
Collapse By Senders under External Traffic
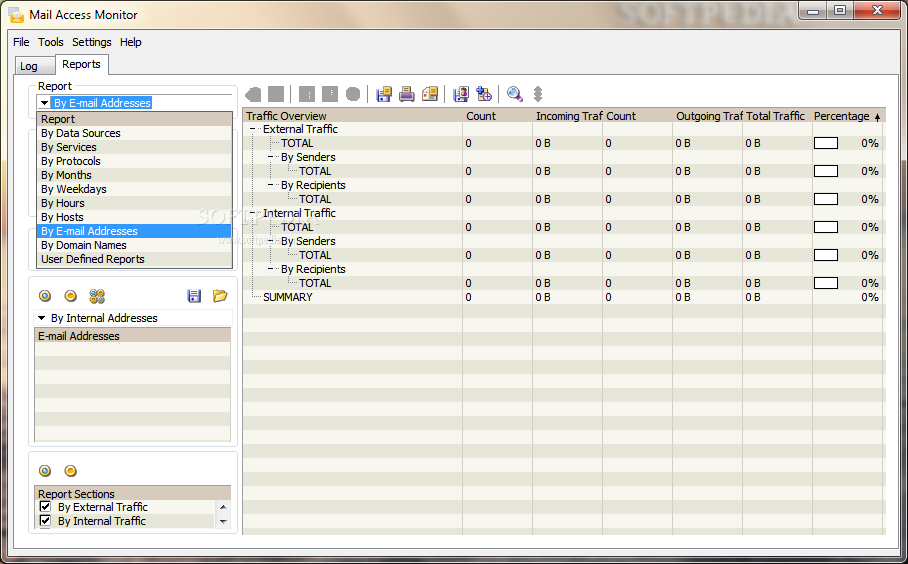click(x=271, y=157)
